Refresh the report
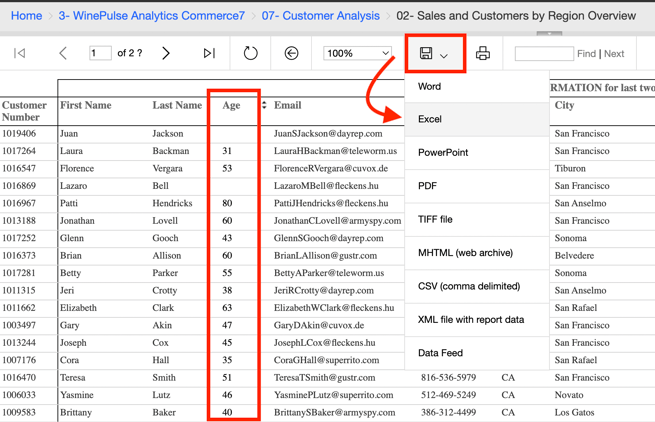 point(250,53)
